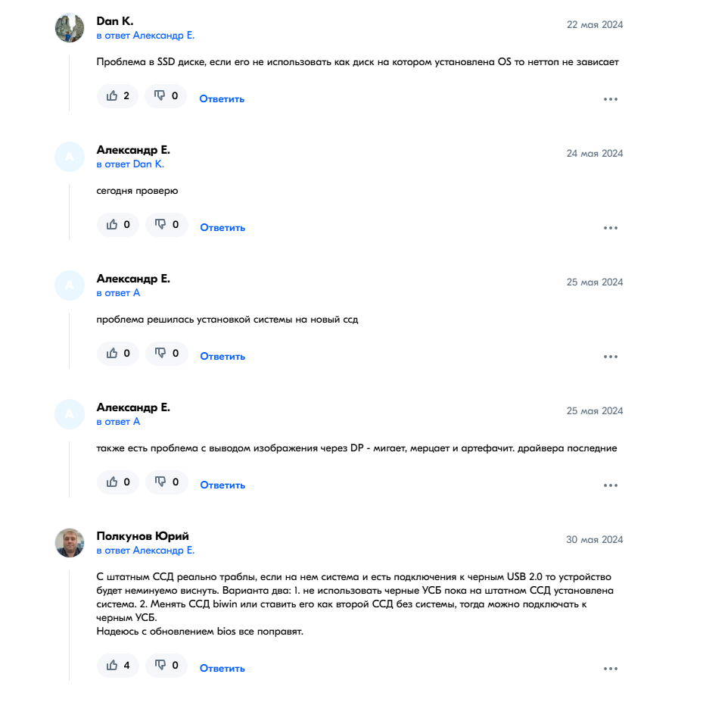The height and width of the screenshot is (702, 728).
Task: Dislike the comment about DP image problems
Action: point(166,482)
